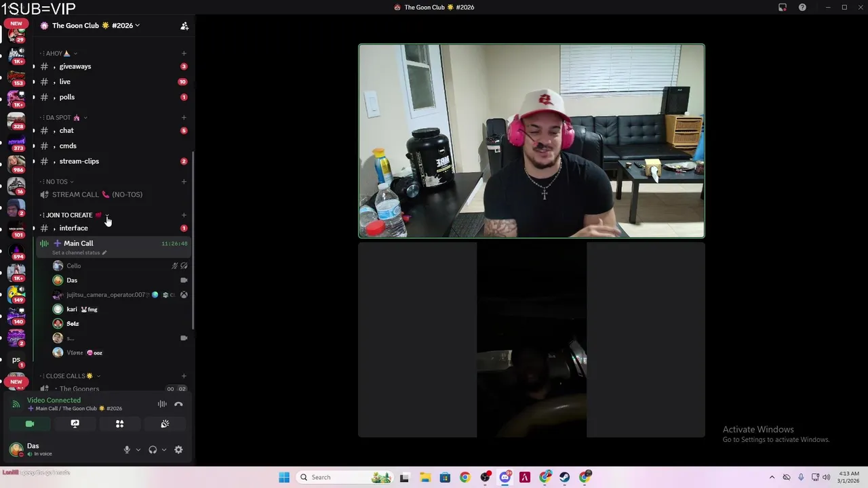Open headphone output options chevron
The width and height of the screenshot is (868, 488).
pyautogui.click(x=163, y=449)
